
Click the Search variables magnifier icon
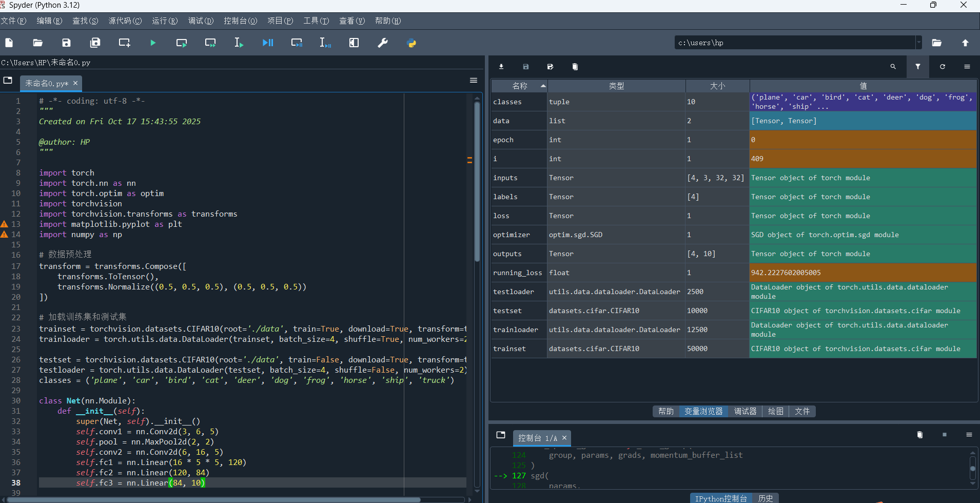click(893, 67)
